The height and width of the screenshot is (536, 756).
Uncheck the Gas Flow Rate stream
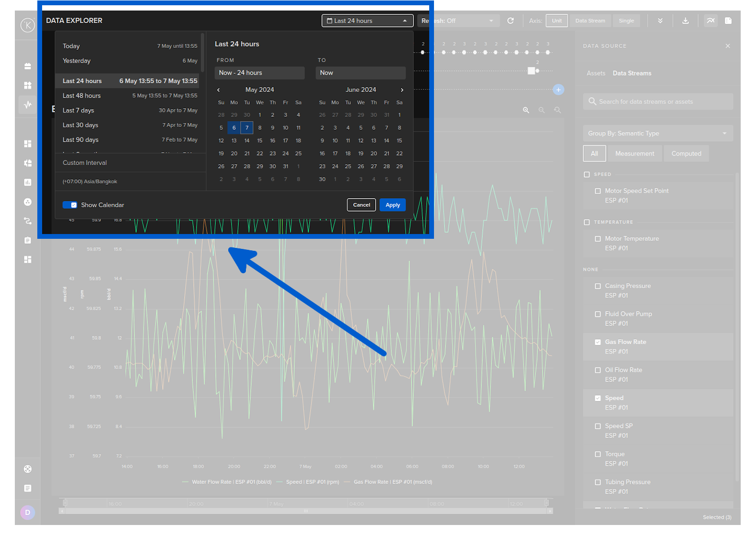pyautogui.click(x=598, y=342)
